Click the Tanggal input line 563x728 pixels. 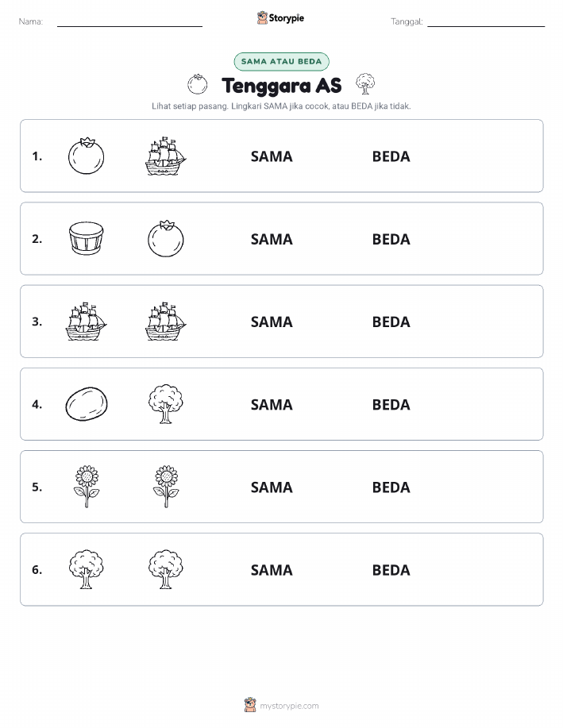pyautogui.click(x=486, y=21)
